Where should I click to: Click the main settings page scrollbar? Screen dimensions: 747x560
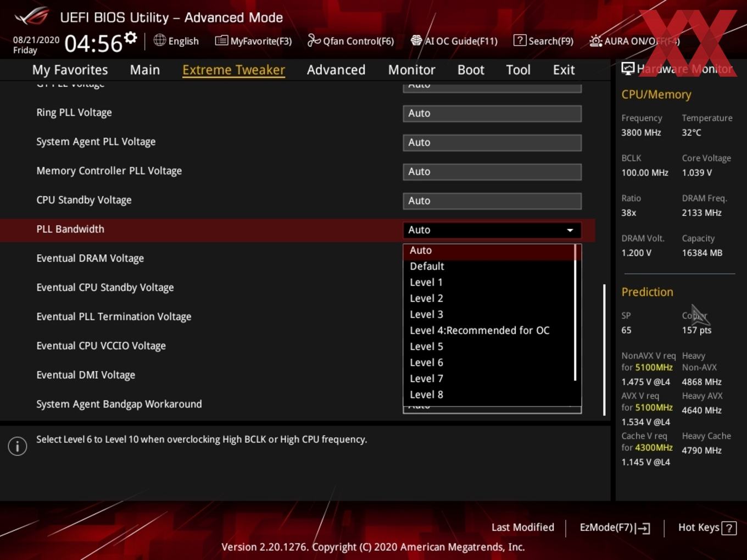coord(604,350)
